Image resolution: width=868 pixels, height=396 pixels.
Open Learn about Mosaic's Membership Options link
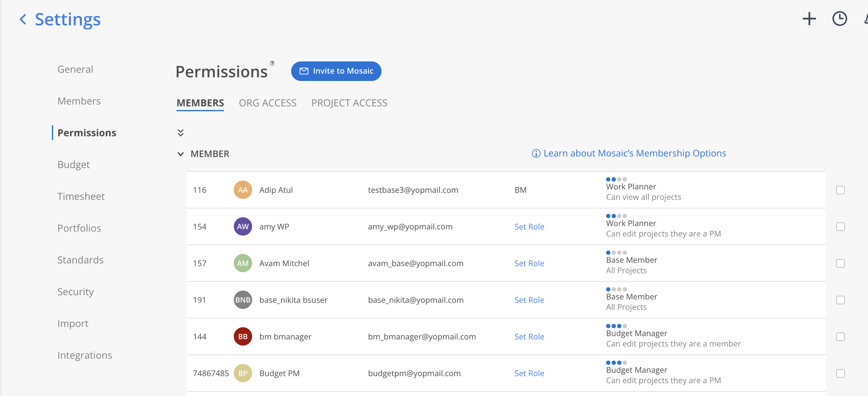coord(635,153)
